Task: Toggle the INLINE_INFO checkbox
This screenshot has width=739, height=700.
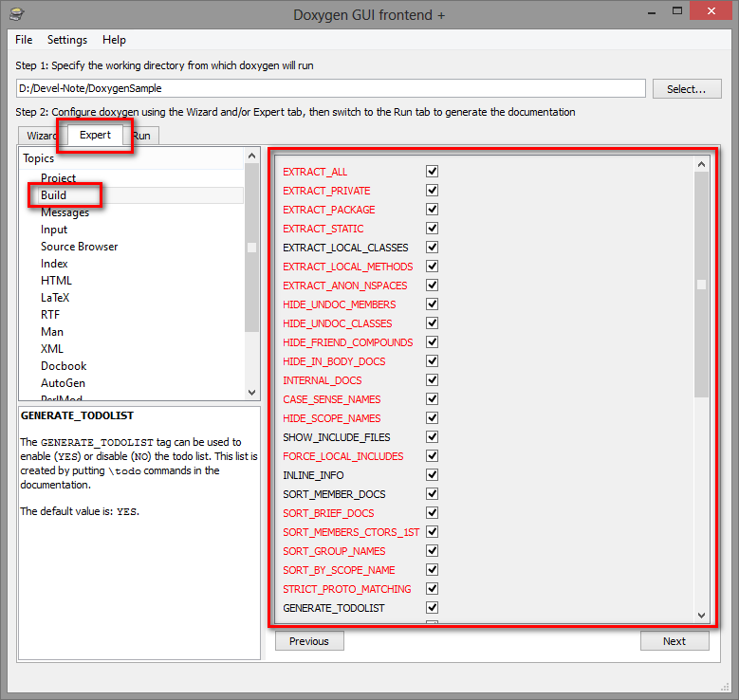Action: click(x=432, y=474)
